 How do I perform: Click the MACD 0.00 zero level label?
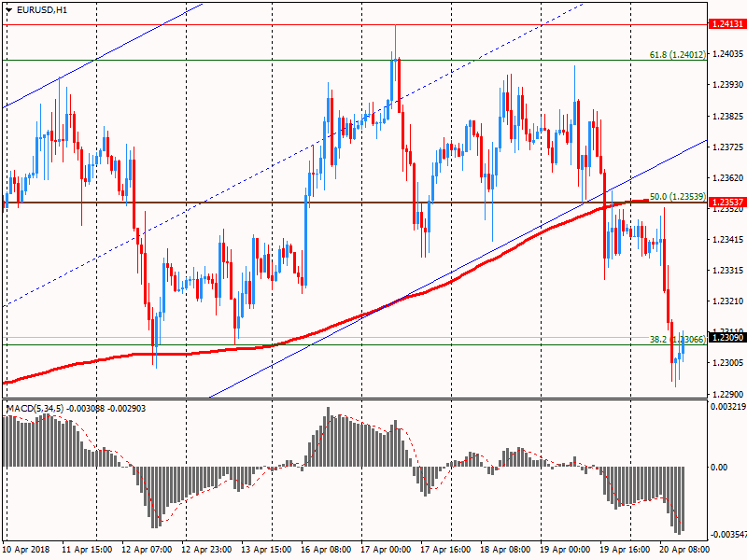pos(719,468)
